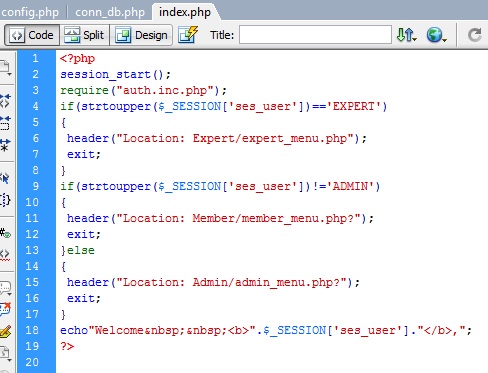Select line number 1 in gutter

click(x=35, y=58)
